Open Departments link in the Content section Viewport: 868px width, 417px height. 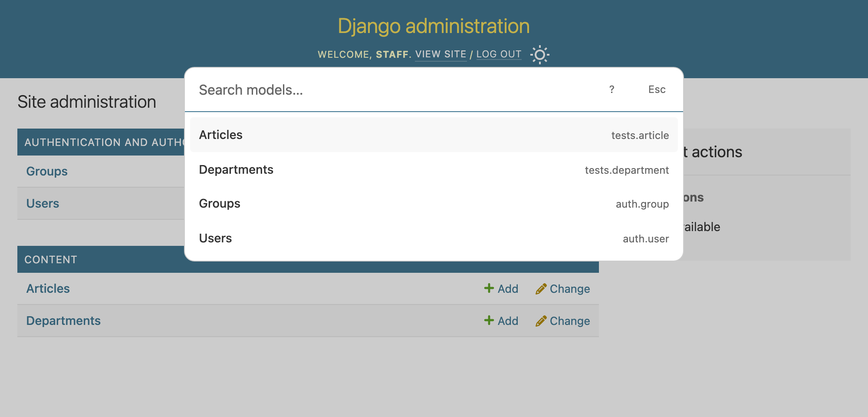coord(63,321)
